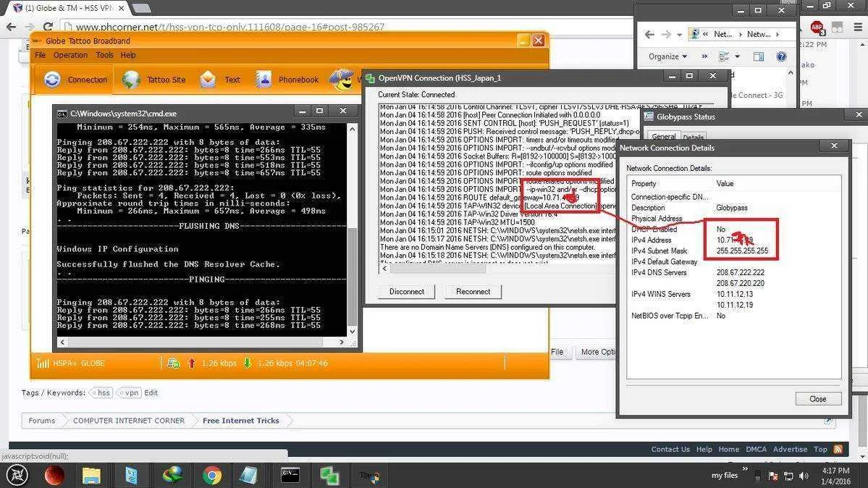Viewport: 868px width, 488px height.
Task: Expand the toolbar overflow chevron in Explorer
Action: [x=704, y=56]
